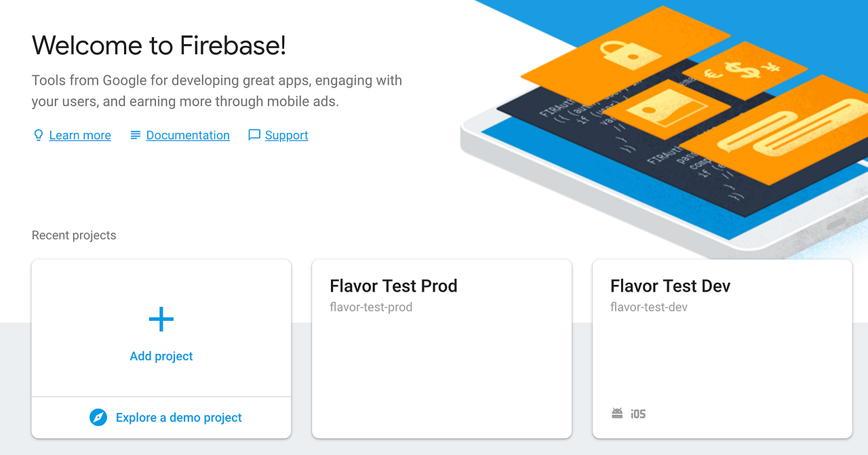Image resolution: width=868 pixels, height=455 pixels.
Task: Click the iOS label on the Flavor Test Dev card
Action: click(x=637, y=414)
